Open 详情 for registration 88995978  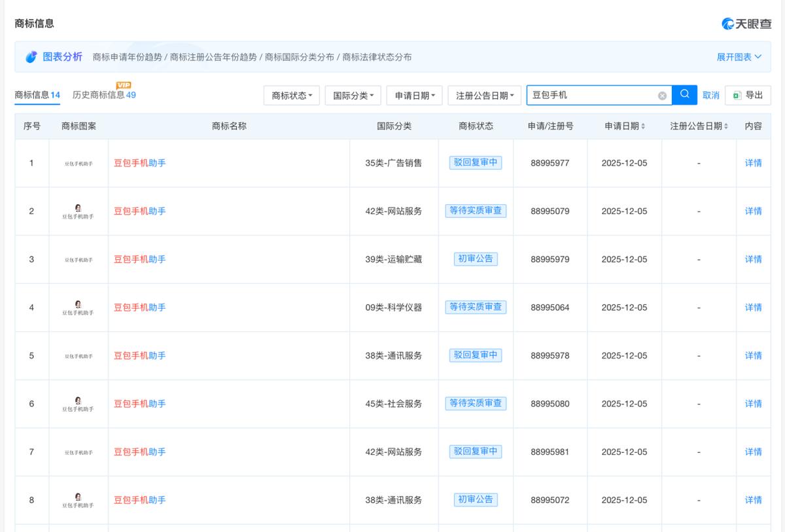point(754,356)
